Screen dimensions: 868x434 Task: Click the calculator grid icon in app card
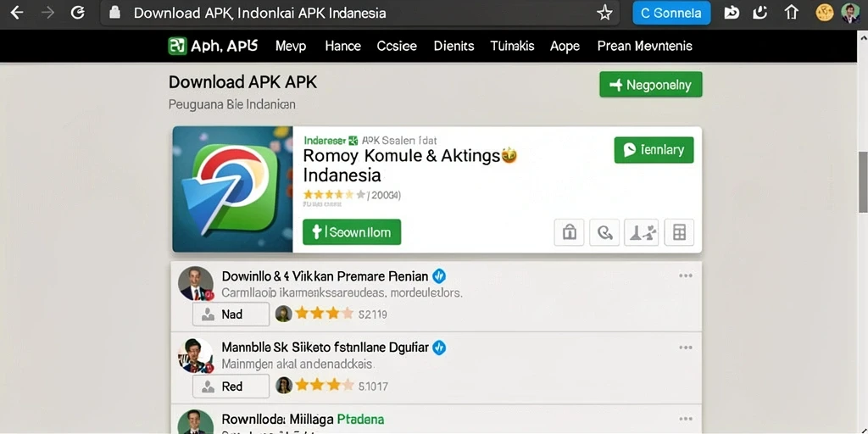click(679, 232)
